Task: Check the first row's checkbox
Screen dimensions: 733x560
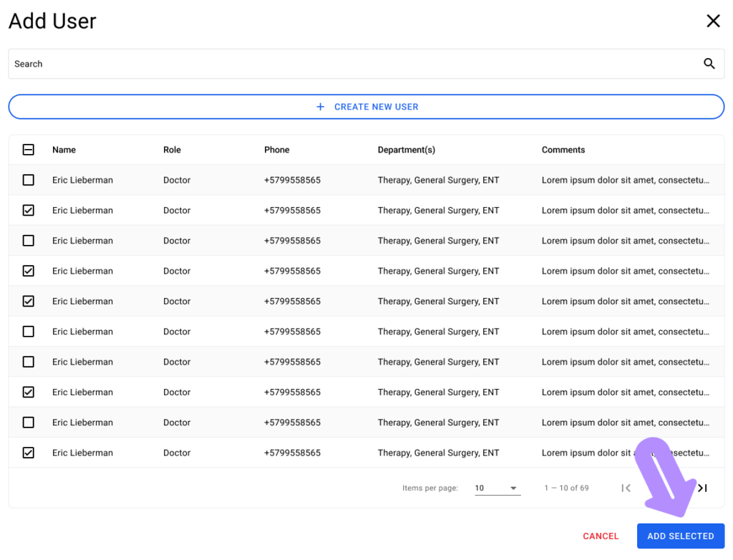Action: [29, 180]
